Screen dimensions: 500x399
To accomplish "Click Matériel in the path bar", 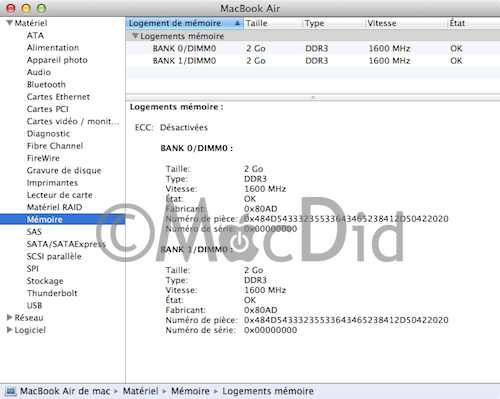I will click(140, 391).
